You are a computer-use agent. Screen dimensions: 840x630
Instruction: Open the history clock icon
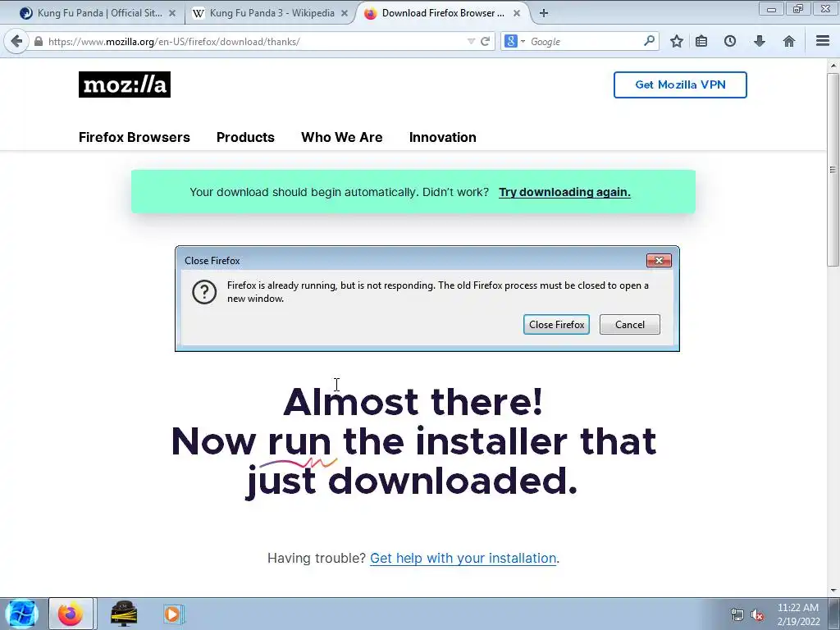(729, 41)
